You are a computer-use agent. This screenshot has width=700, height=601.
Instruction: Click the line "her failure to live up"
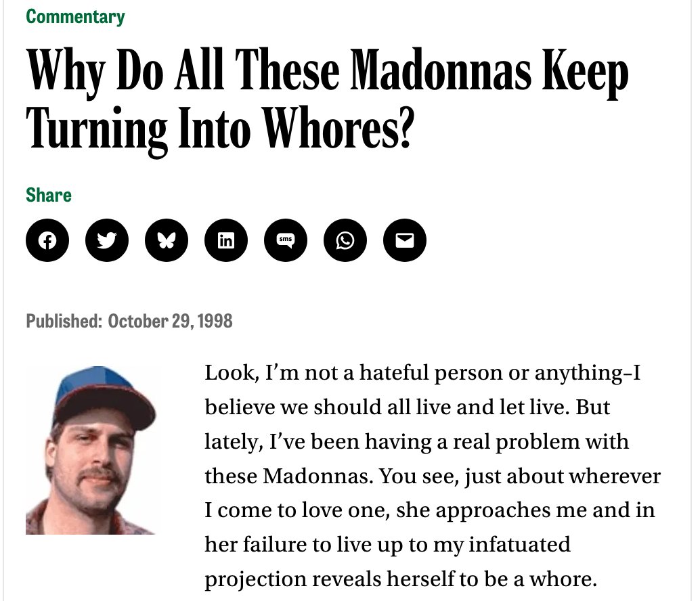(387, 544)
